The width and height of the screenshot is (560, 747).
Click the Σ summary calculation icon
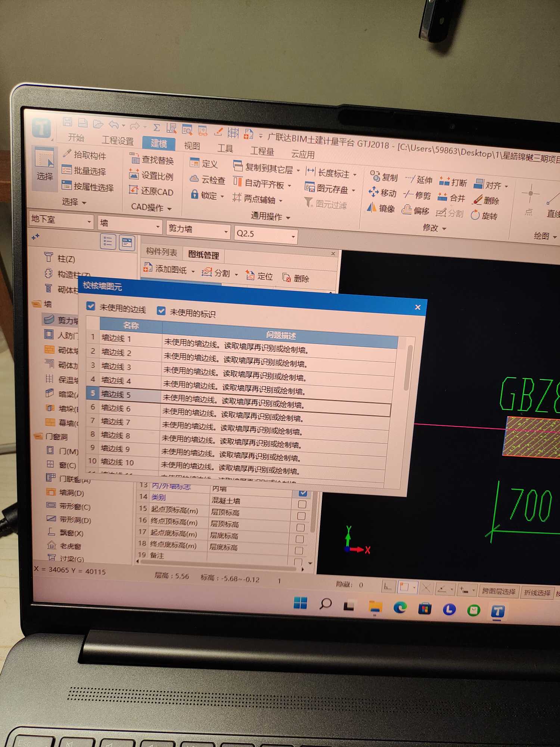157,128
